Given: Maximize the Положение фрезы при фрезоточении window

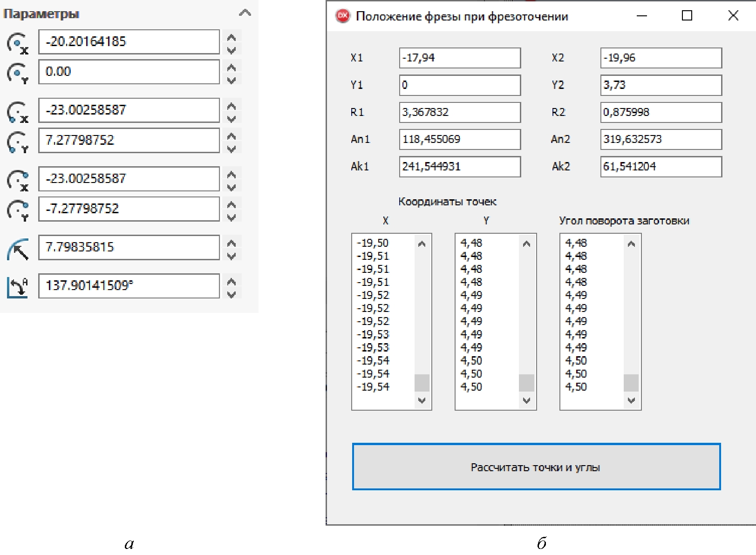Looking at the screenshot, I should coord(687,16).
